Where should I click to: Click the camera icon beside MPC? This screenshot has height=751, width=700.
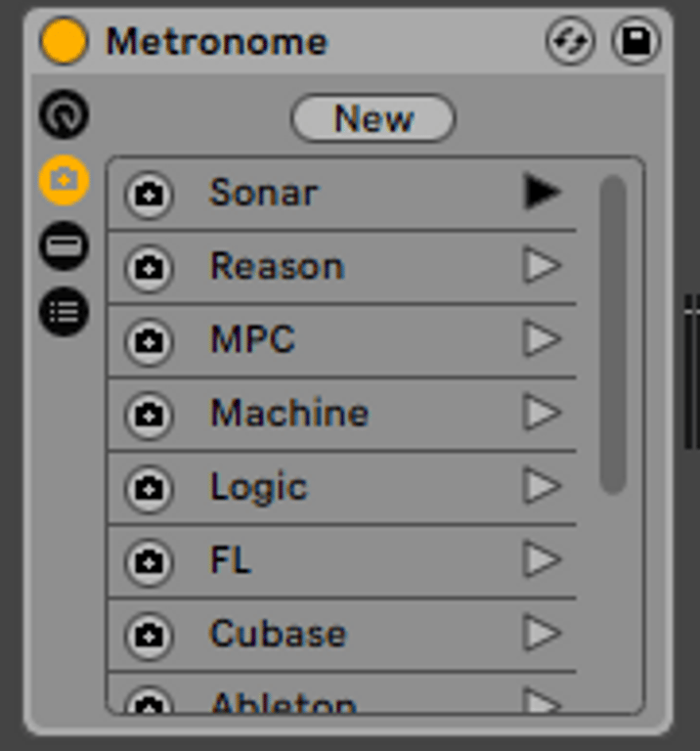[x=149, y=340]
